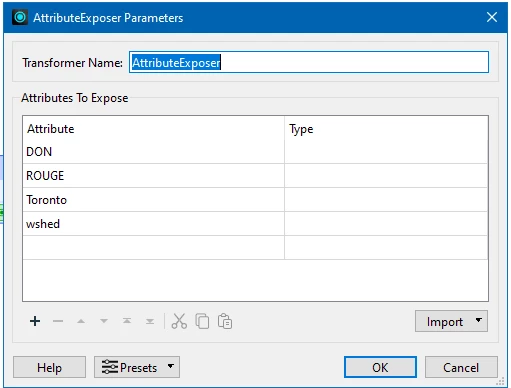This screenshot has height=388, width=511.
Task: Click the minus remove row icon
Action: tap(58, 321)
